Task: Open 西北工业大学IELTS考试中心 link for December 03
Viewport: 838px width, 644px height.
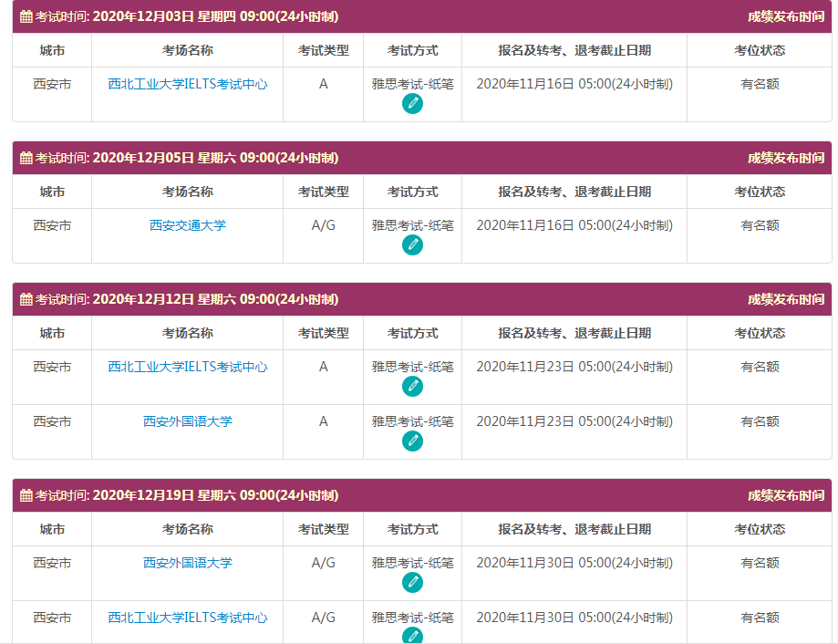Action: pyautogui.click(x=188, y=84)
